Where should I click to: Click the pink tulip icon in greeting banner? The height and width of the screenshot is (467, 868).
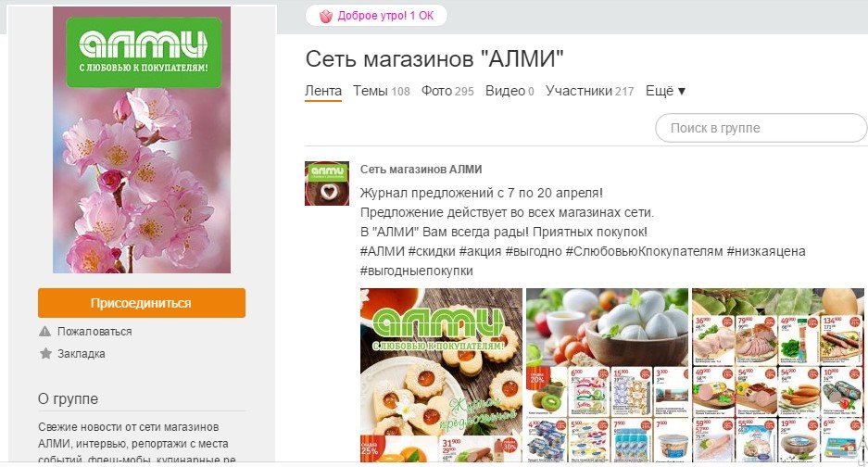(326, 16)
